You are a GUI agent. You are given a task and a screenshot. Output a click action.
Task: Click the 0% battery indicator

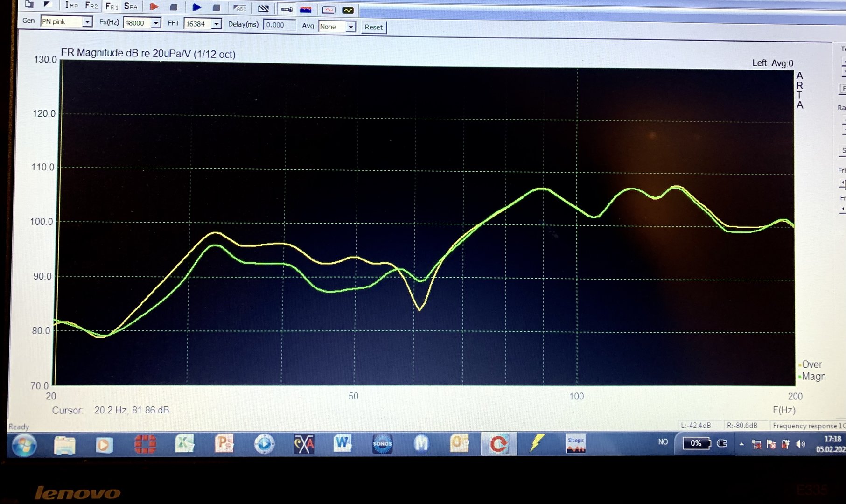point(697,443)
